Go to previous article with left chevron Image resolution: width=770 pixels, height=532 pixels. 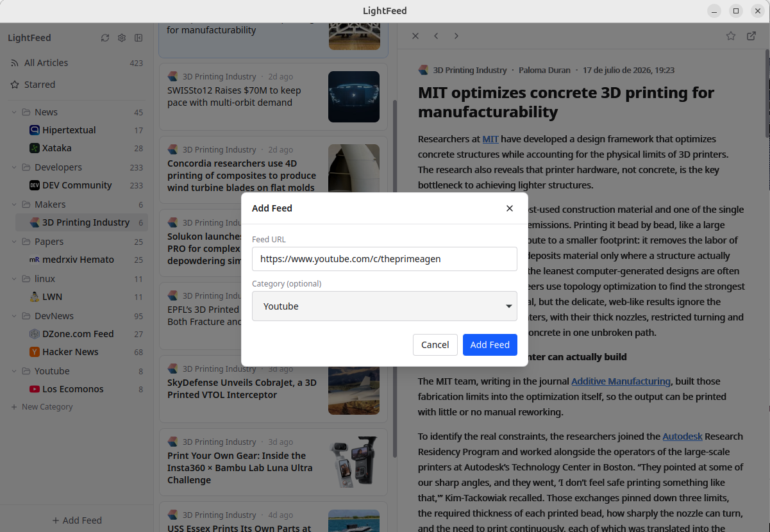pyautogui.click(x=436, y=36)
